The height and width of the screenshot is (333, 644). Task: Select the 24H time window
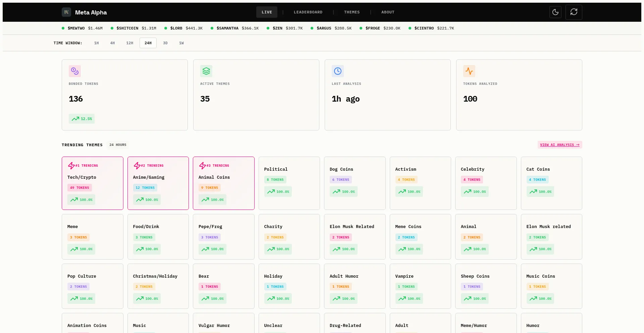[148, 43]
